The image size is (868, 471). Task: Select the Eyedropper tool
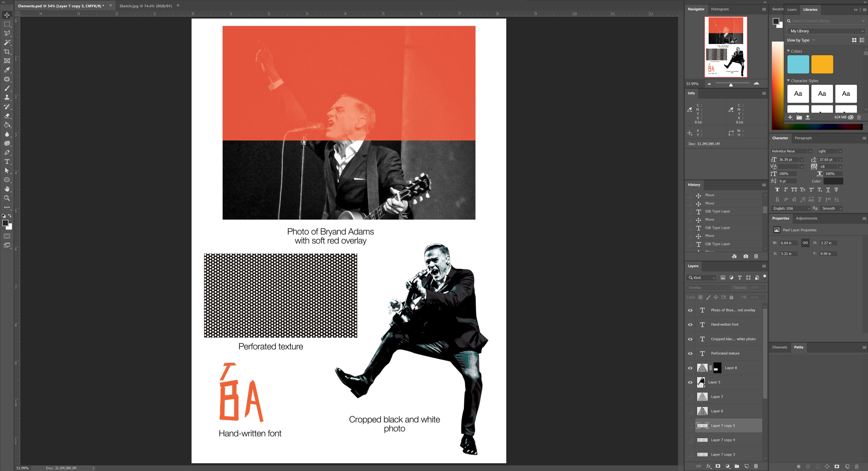[x=7, y=70]
